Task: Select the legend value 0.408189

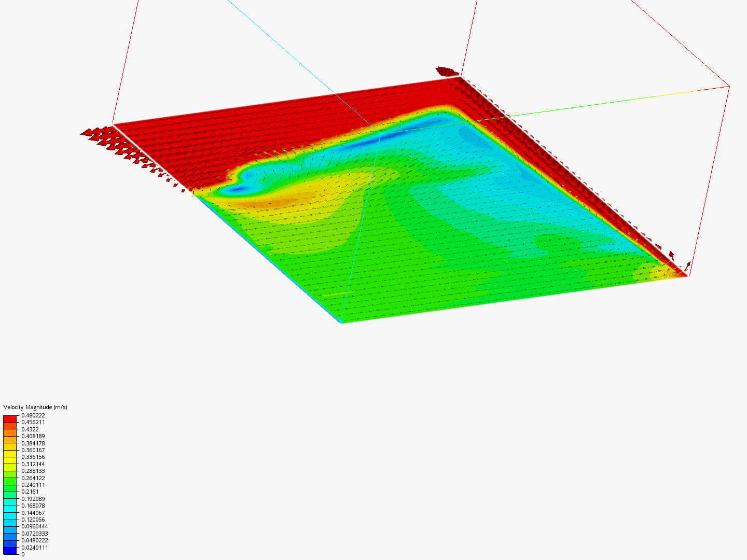Action: click(x=33, y=436)
